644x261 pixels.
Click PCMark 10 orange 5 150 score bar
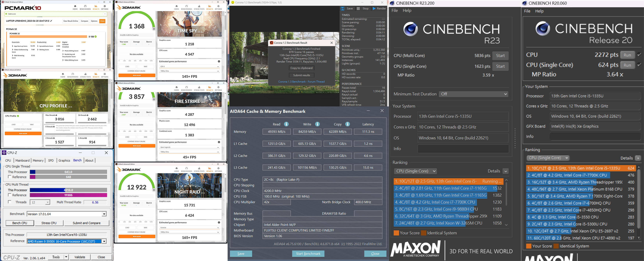pyautogui.click(x=49, y=37)
